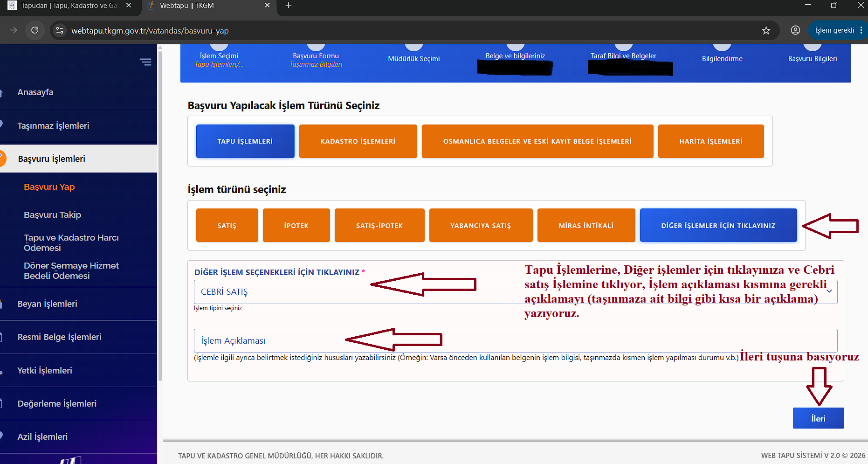Expand Resmi Belge İşlemleri menu

[59, 337]
